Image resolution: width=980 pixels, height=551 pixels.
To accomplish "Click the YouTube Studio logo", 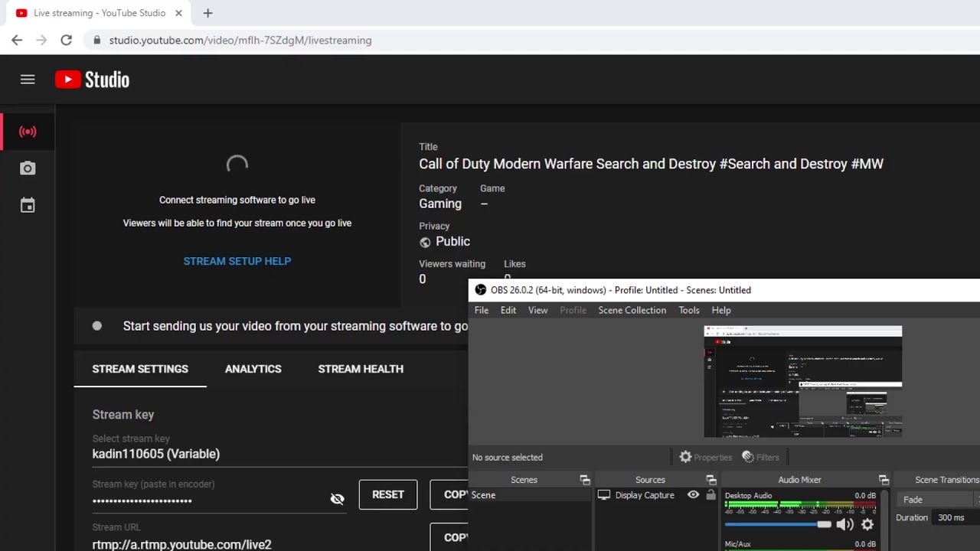I will click(x=92, y=80).
